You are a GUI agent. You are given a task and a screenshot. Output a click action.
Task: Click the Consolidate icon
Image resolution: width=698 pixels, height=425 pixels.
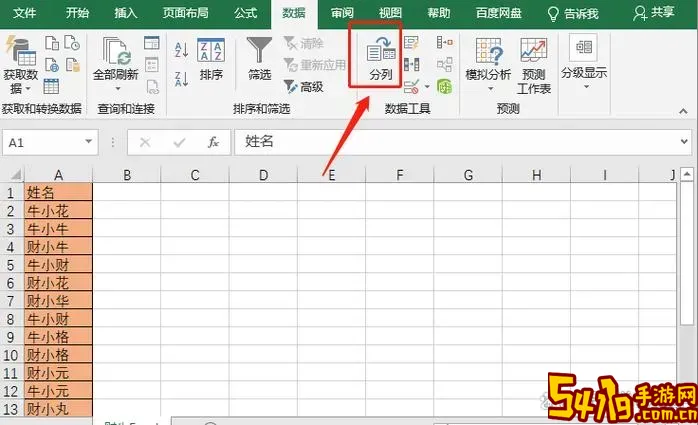click(x=445, y=43)
